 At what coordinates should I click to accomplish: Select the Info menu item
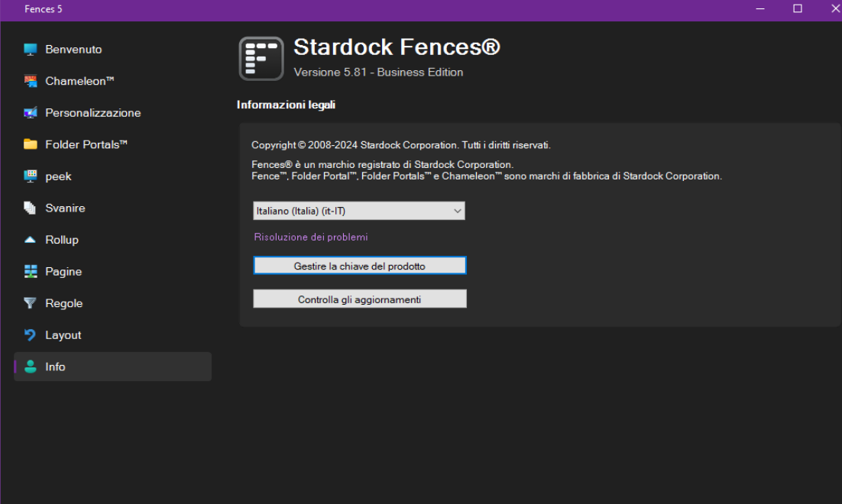pos(113,367)
